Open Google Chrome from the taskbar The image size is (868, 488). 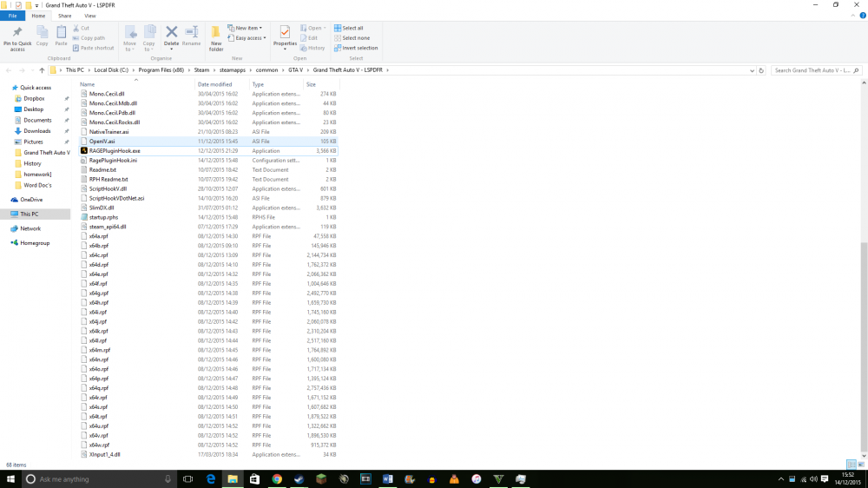pos(277,479)
